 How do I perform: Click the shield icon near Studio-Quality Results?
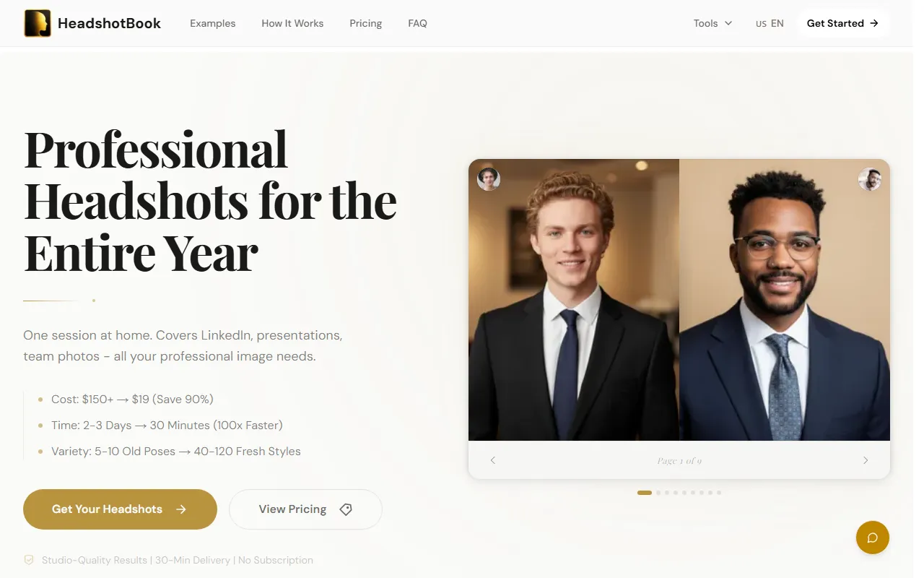click(29, 560)
